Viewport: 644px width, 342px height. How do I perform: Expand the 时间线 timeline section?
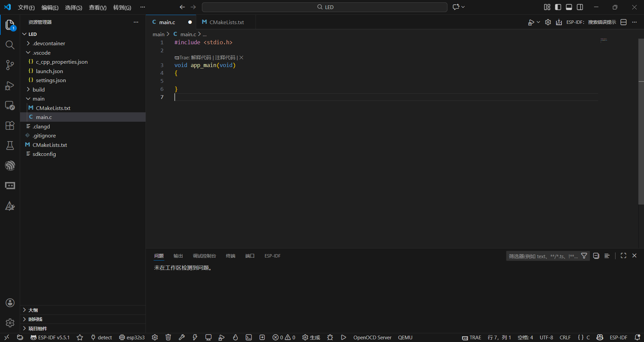click(83, 319)
